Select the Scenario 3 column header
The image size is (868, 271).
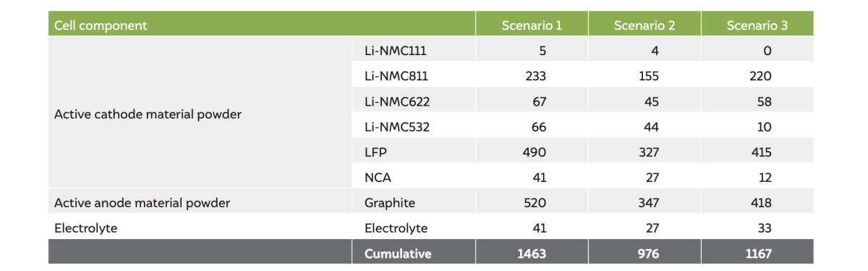pos(757,25)
